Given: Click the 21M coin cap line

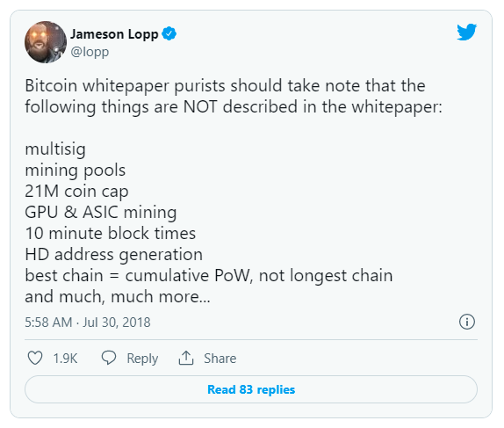Looking at the screenshot, I should pos(76,192).
